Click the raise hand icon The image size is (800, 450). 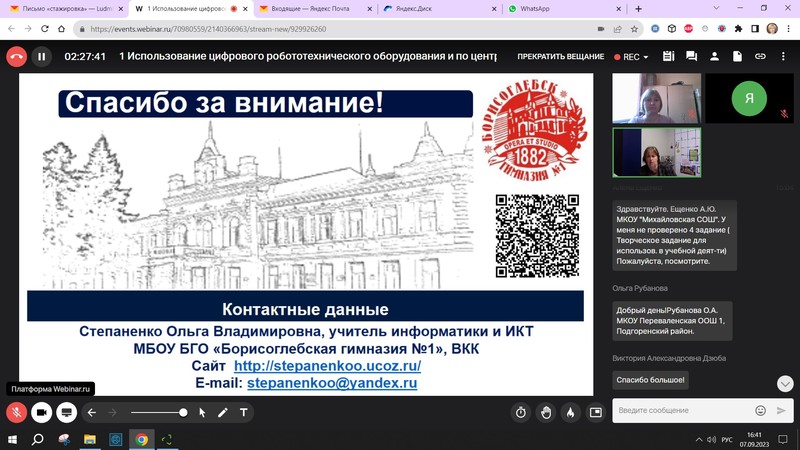pos(546,412)
